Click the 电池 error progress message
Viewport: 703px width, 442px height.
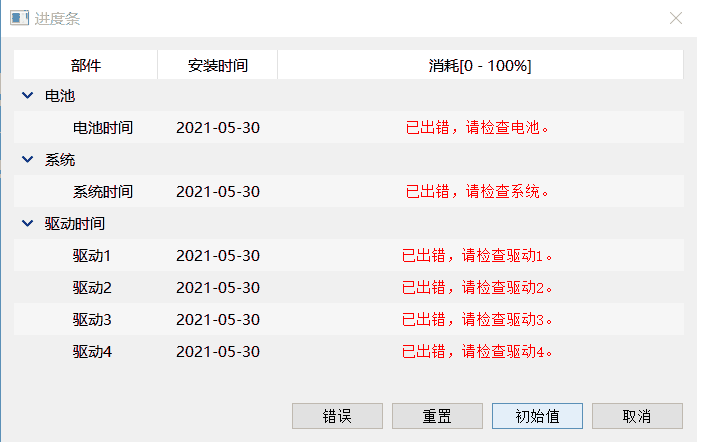pyautogui.click(x=478, y=128)
